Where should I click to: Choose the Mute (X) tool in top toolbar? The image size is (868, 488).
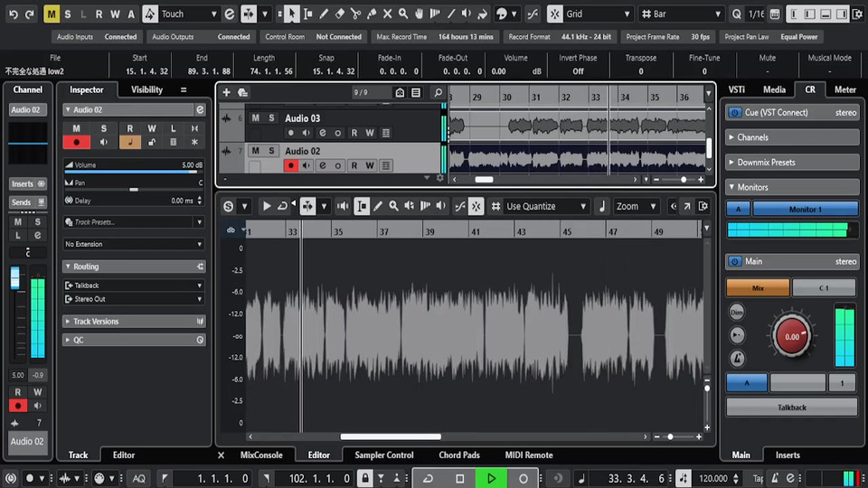coord(388,14)
